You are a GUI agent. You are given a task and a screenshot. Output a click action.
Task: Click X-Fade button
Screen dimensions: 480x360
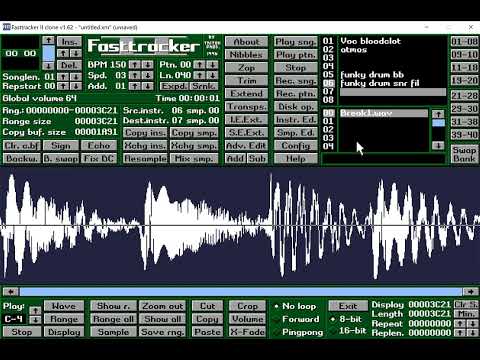247,332
